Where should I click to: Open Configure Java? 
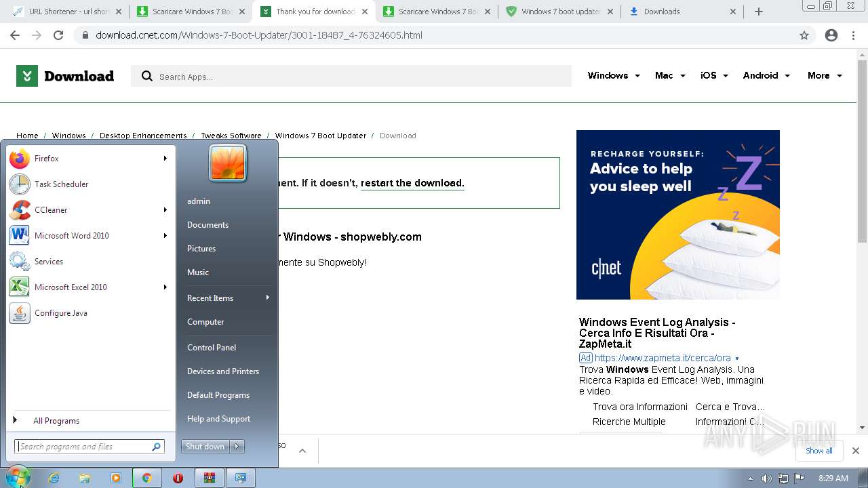point(88,313)
